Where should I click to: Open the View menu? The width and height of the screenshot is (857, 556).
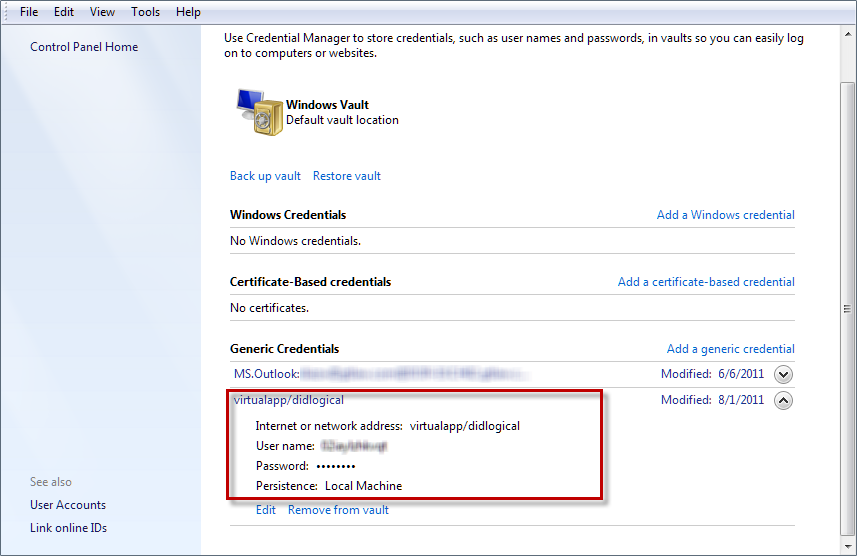[102, 12]
